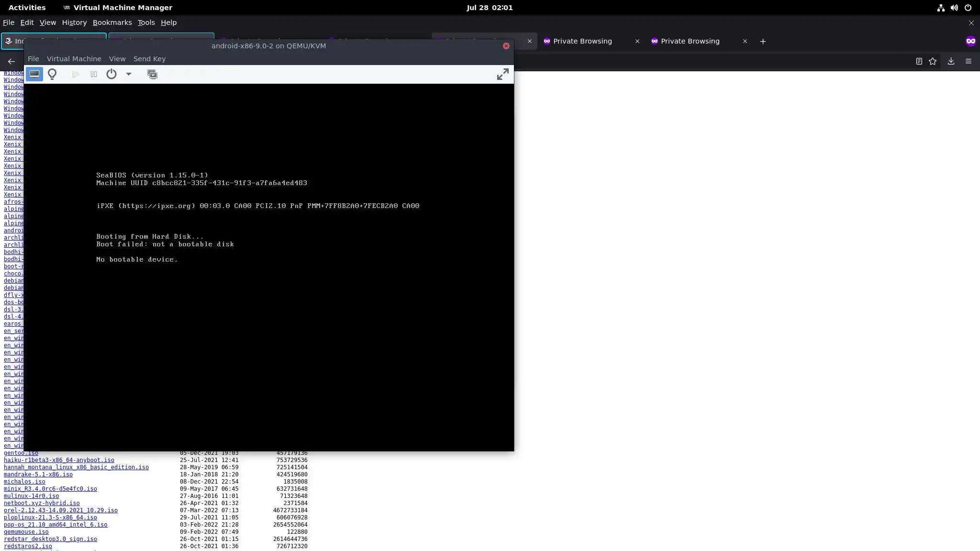Viewport: 980px width, 551px height.
Task: Open shutdown options dropdown arrow
Action: coord(128,74)
